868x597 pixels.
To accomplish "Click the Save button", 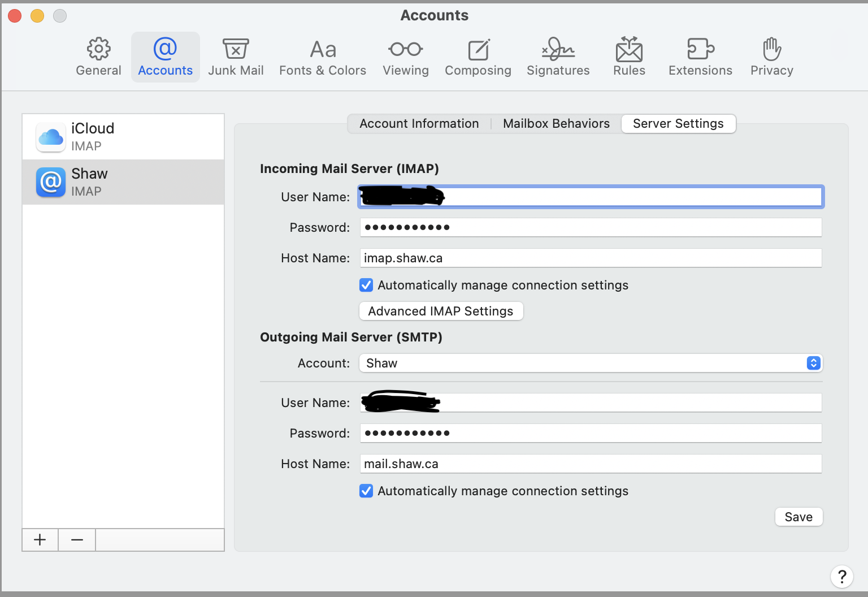I will [798, 517].
